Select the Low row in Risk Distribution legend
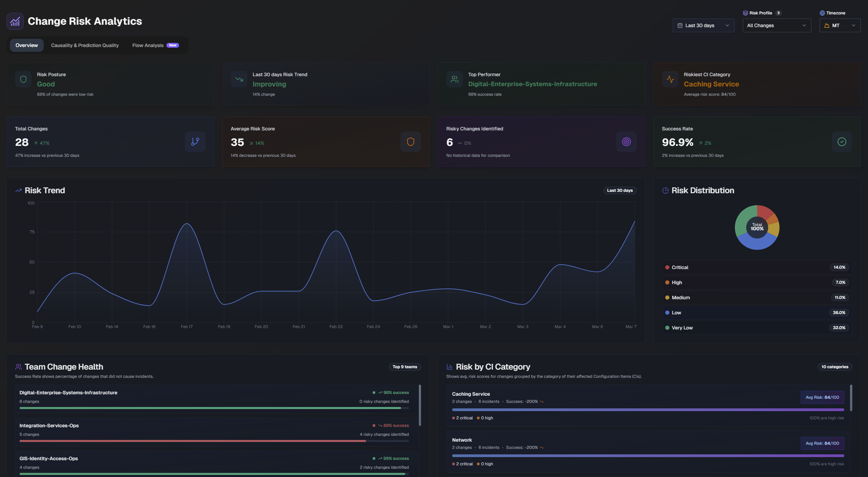Viewport: 868px width, 477px height. coord(757,313)
